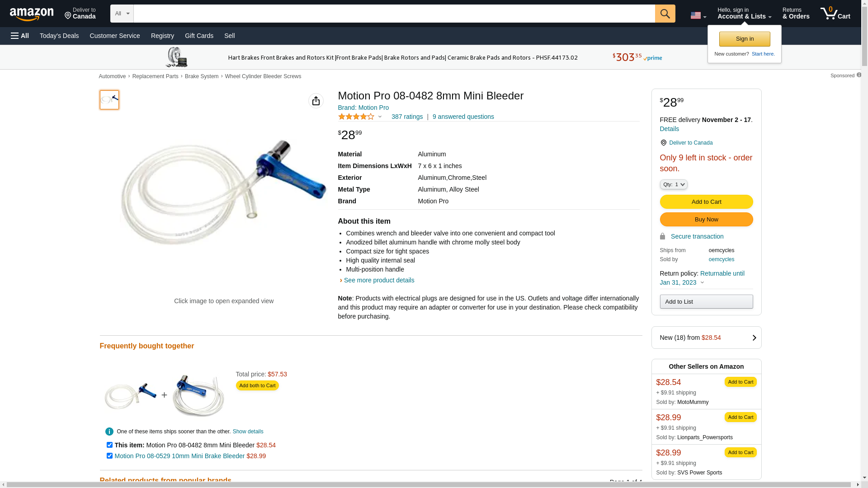Click the US flag language selector
Viewport: 868px width, 488px height.
point(698,15)
